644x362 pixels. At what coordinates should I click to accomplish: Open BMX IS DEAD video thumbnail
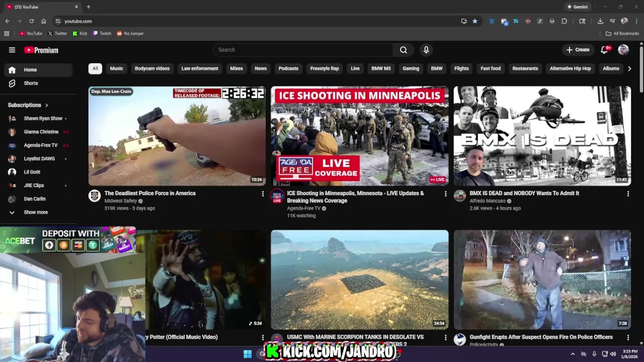coord(542,136)
